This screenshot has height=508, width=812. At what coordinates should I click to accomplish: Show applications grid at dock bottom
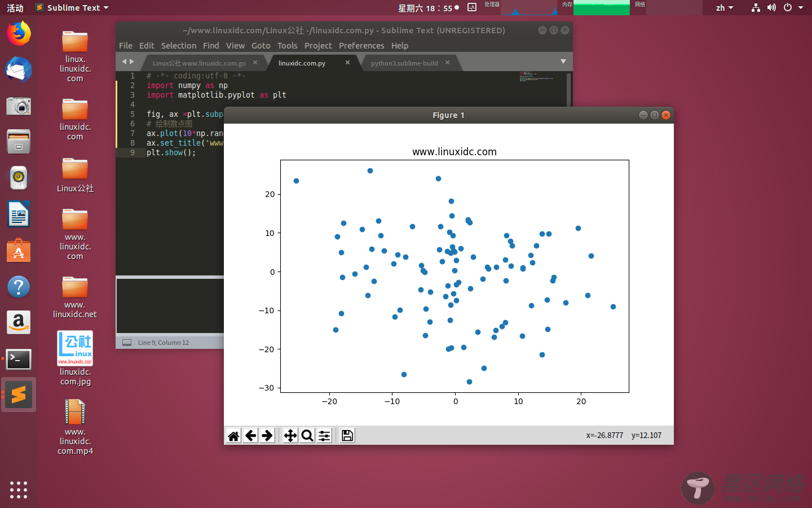19,489
